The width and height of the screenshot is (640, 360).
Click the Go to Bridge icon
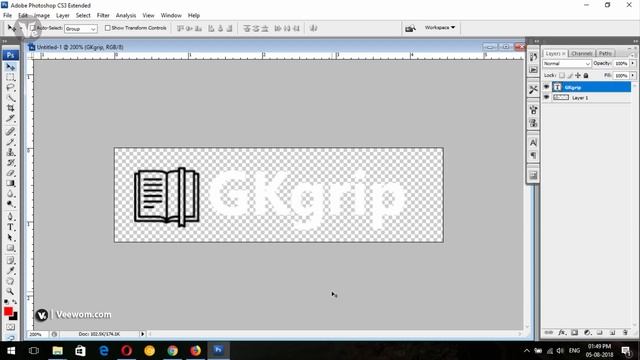(410, 28)
